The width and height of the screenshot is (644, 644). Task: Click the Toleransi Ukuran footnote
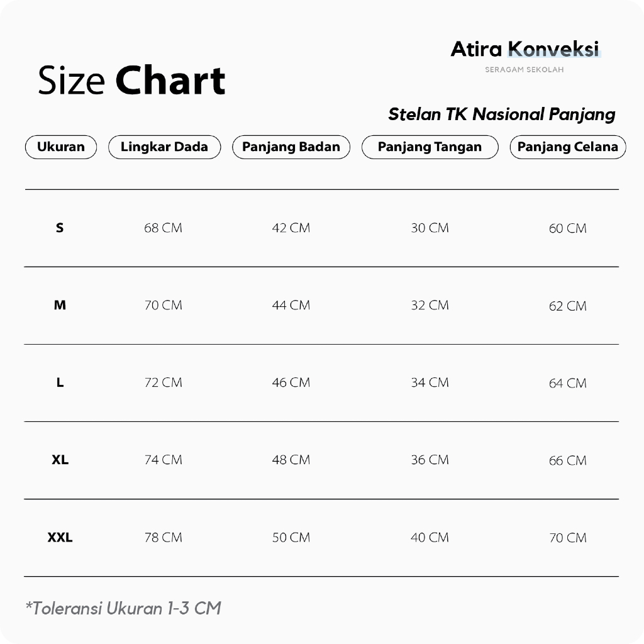point(123,608)
